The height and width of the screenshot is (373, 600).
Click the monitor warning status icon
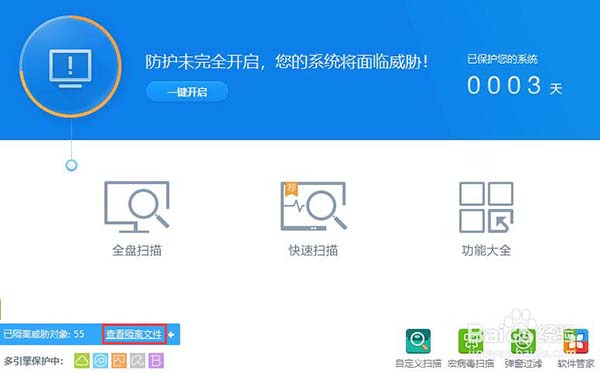click(70, 67)
